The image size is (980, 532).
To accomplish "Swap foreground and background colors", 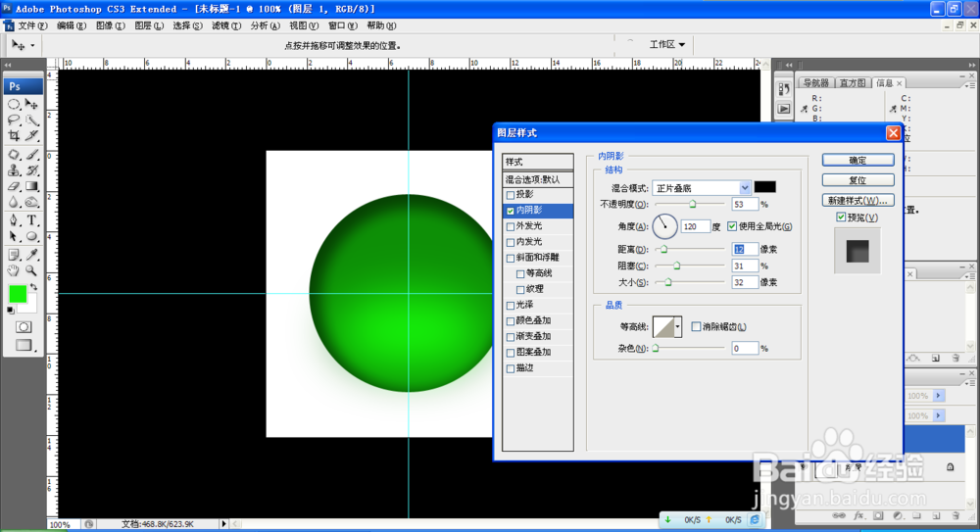I will [33, 287].
